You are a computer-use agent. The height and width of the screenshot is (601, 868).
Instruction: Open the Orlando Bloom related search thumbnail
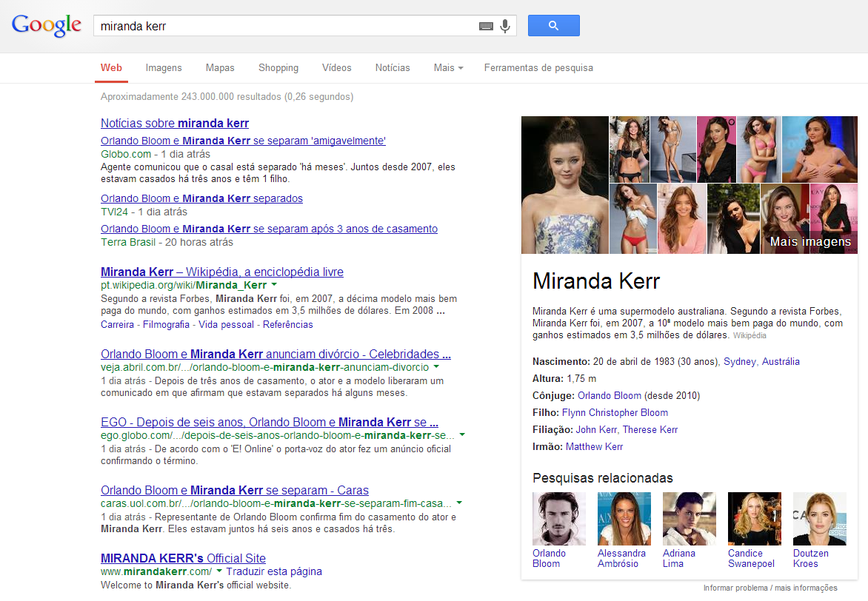click(x=558, y=518)
